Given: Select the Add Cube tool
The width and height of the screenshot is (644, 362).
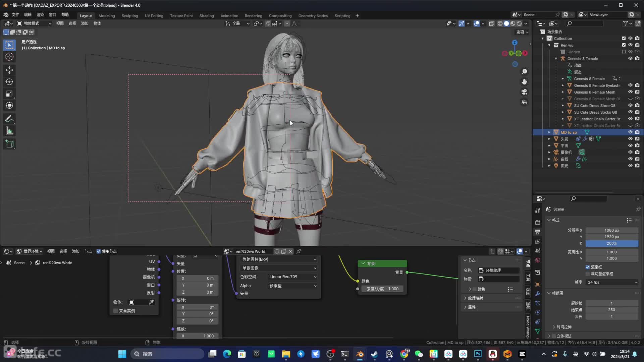Looking at the screenshot, I should click(x=9, y=144).
